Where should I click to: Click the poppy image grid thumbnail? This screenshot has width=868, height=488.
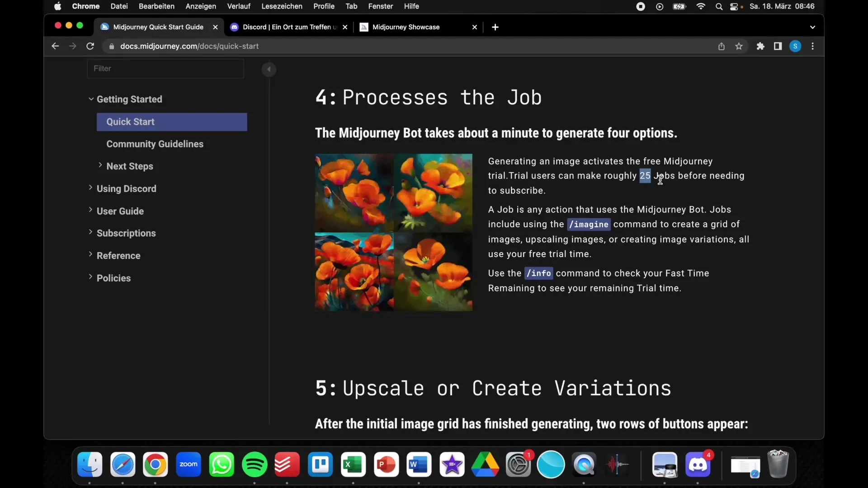pos(393,232)
